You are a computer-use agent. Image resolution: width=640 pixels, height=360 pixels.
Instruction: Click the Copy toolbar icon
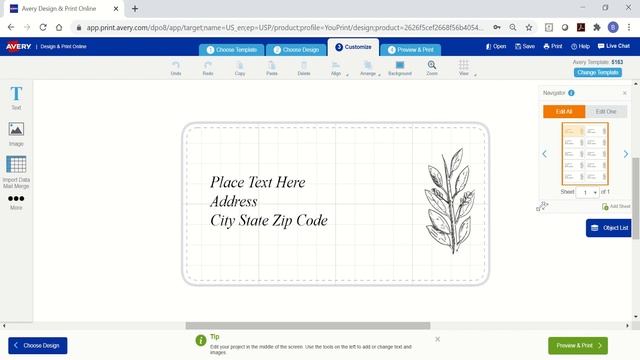pos(240,68)
